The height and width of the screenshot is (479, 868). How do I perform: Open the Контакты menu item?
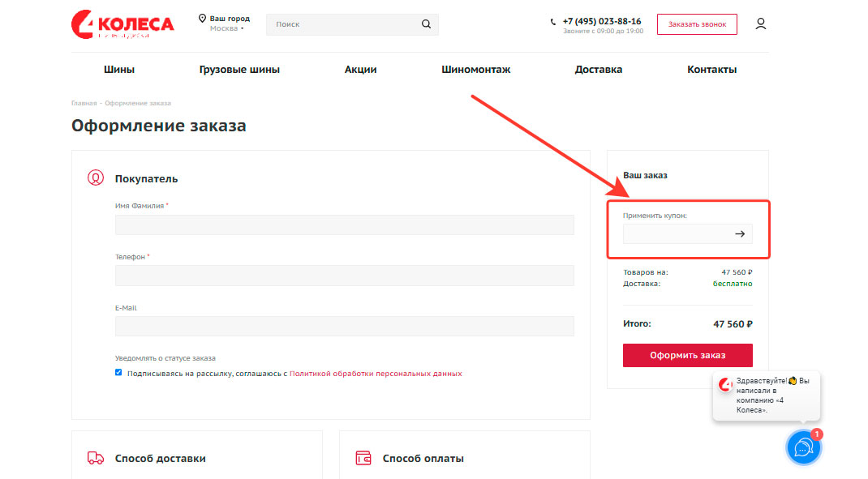tap(712, 69)
